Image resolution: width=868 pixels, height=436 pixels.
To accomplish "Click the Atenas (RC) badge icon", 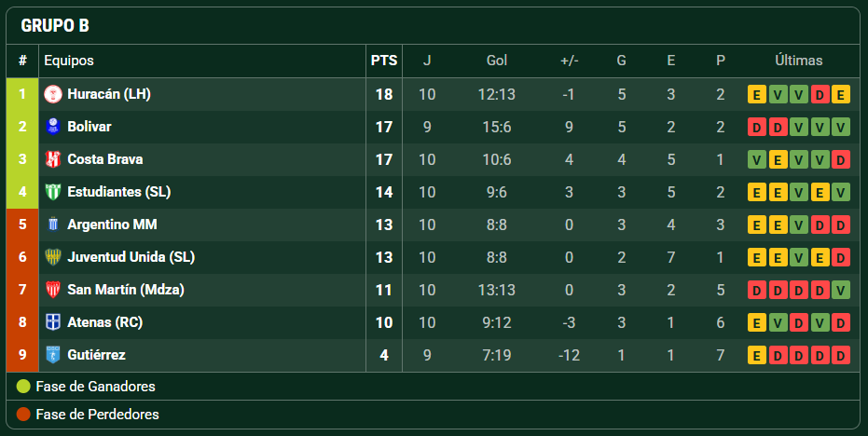I will click(x=52, y=322).
